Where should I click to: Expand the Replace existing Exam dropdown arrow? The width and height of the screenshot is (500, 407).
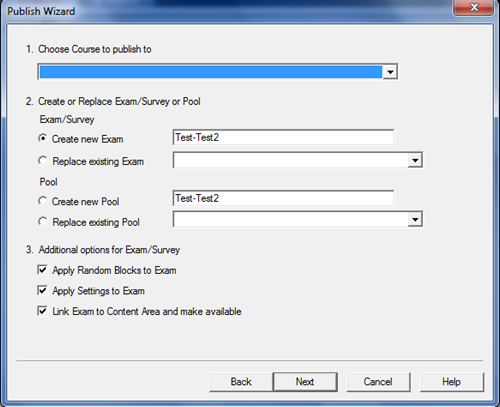[x=415, y=160]
